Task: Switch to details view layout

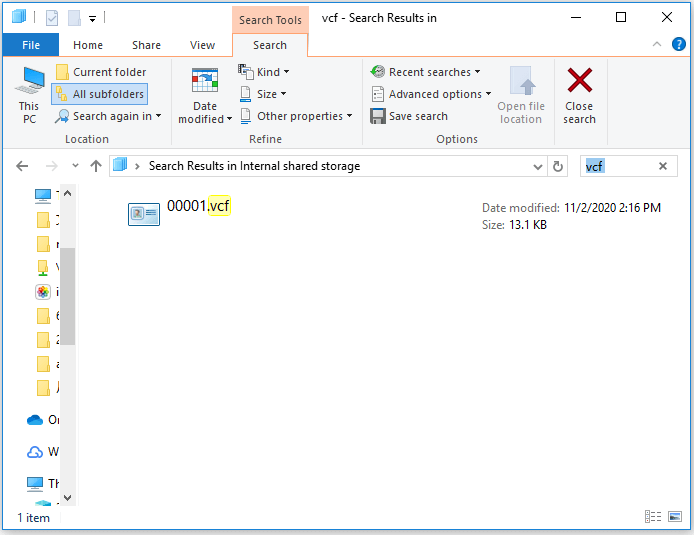Action: click(x=653, y=517)
